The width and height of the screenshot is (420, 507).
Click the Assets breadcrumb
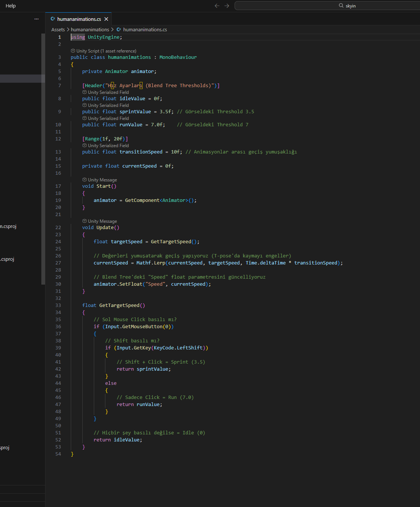coord(58,29)
